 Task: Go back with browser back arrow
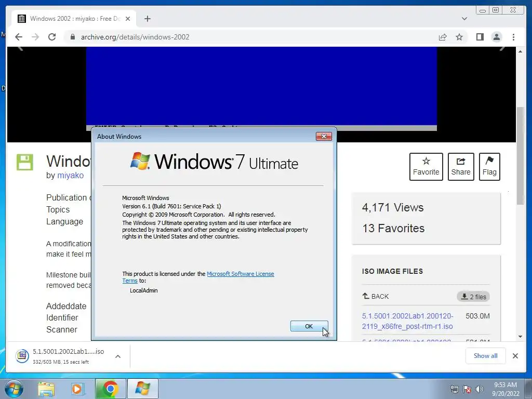(19, 37)
